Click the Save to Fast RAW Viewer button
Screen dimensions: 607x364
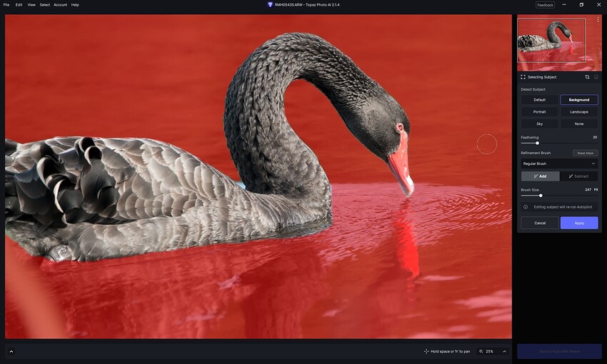(x=559, y=351)
